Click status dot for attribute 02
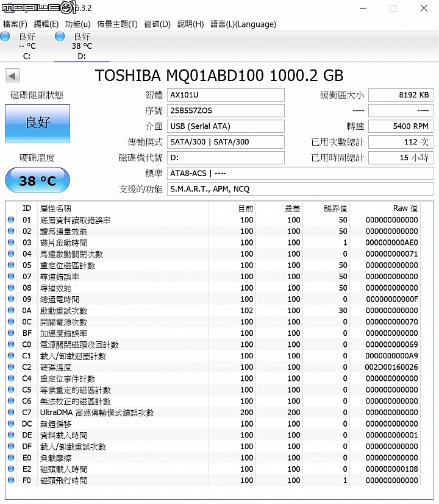Image resolution: width=439 pixels, height=504 pixels. 11,231
